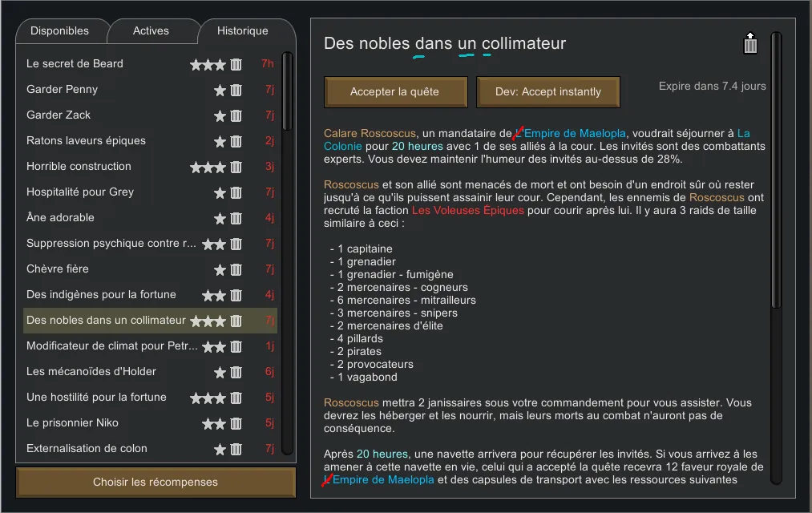The height and width of the screenshot is (513, 812).
Task: Click the "Calare Roscoscus" name link
Action: coord(370,133)
